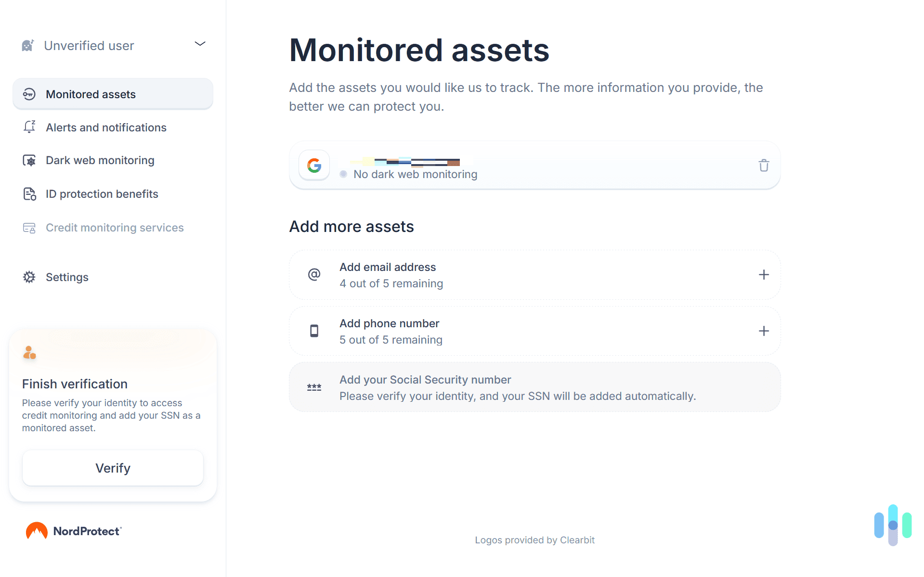Click the Dark web monitoring spider icon
Screen dimensions: 924x577
pyautogui.click(x=29, y=160)
